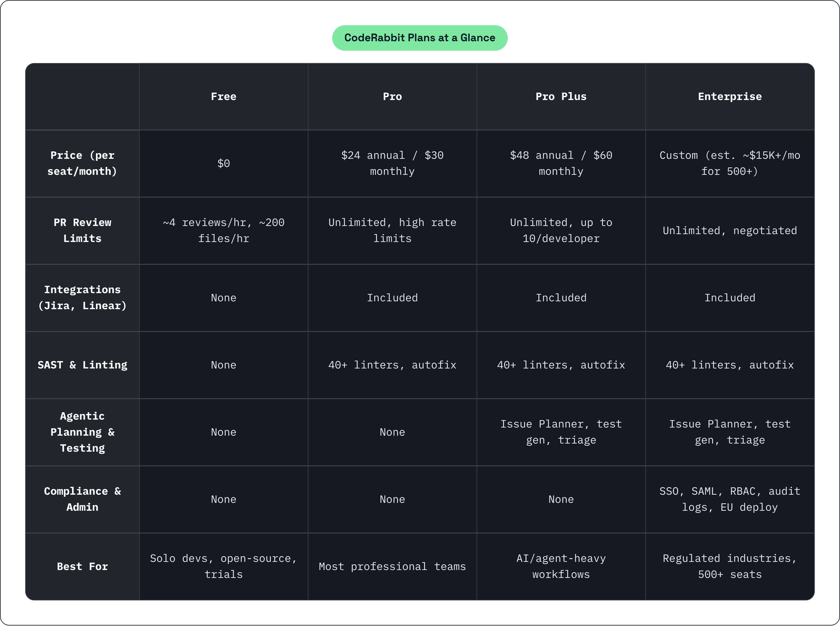
Task: Click the Unlimited, negotiated cell
Action: coord(730,230)
